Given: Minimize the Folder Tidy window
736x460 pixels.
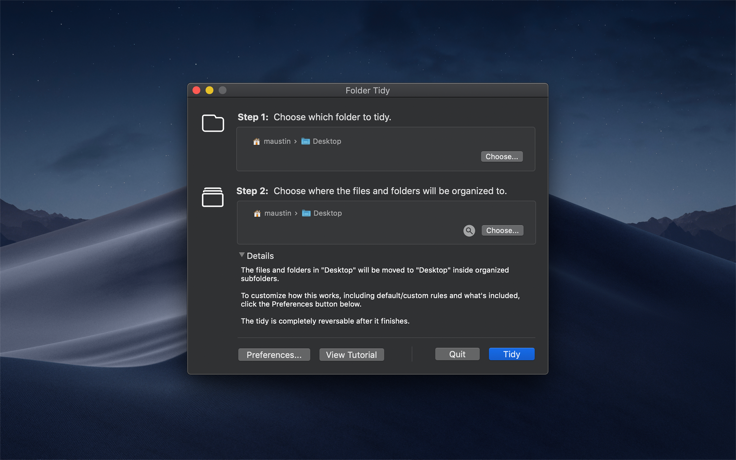Looking at the screenshot, I should tap(209, 90).
